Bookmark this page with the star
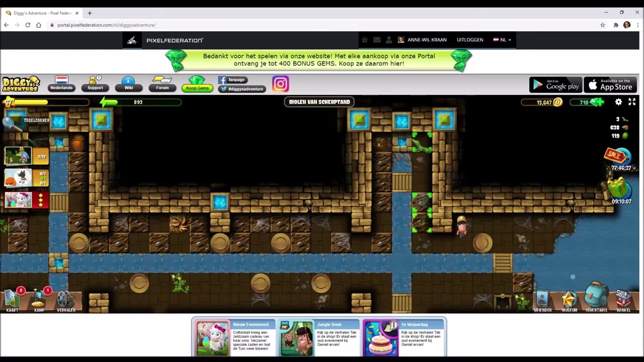 click(602, 25)
